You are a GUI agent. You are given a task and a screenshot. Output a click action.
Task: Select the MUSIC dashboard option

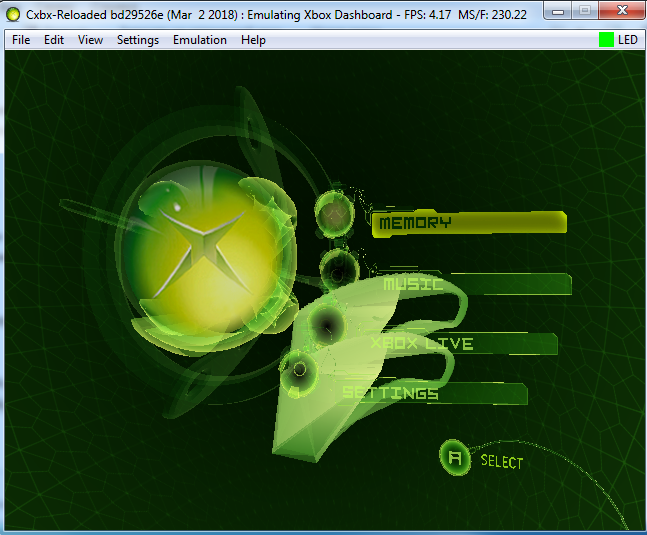(476, 284)
